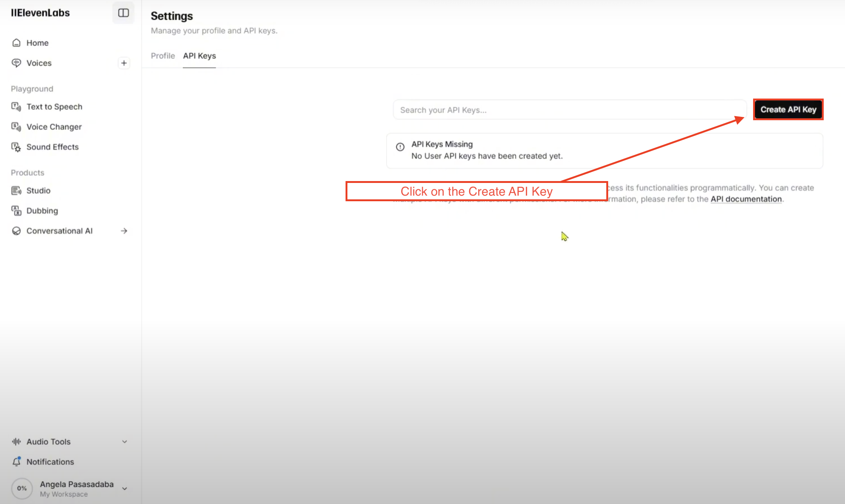Screen dimensions: 845x504
Task: Open the Notifications bell icon
Action: (x=16, y=462)
